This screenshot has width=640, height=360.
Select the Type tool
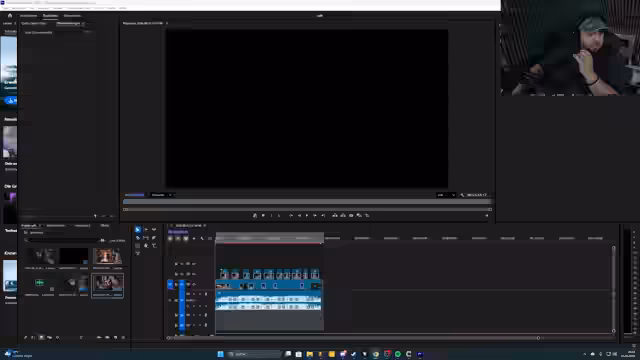coord(154,246)
